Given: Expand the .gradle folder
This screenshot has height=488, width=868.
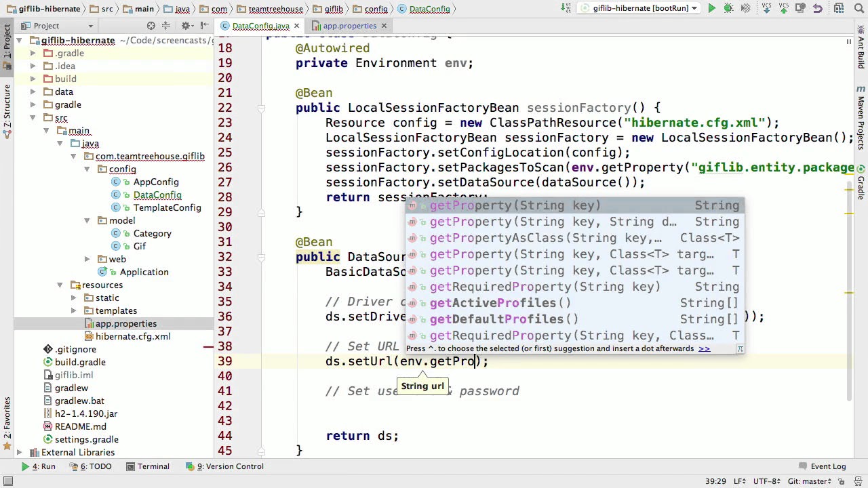Looking at the screenshot, I should (33, 53).
